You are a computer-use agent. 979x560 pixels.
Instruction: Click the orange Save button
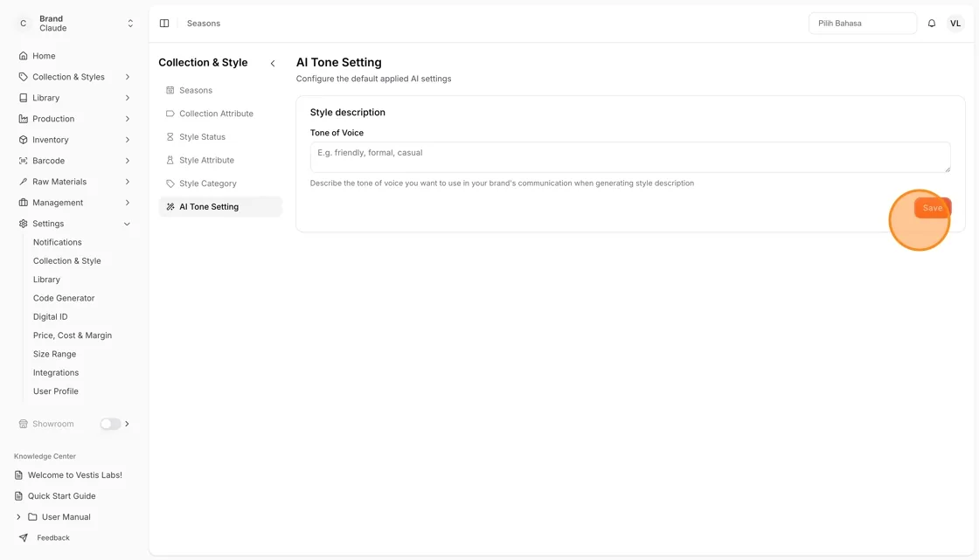click(x=932, y=208)
